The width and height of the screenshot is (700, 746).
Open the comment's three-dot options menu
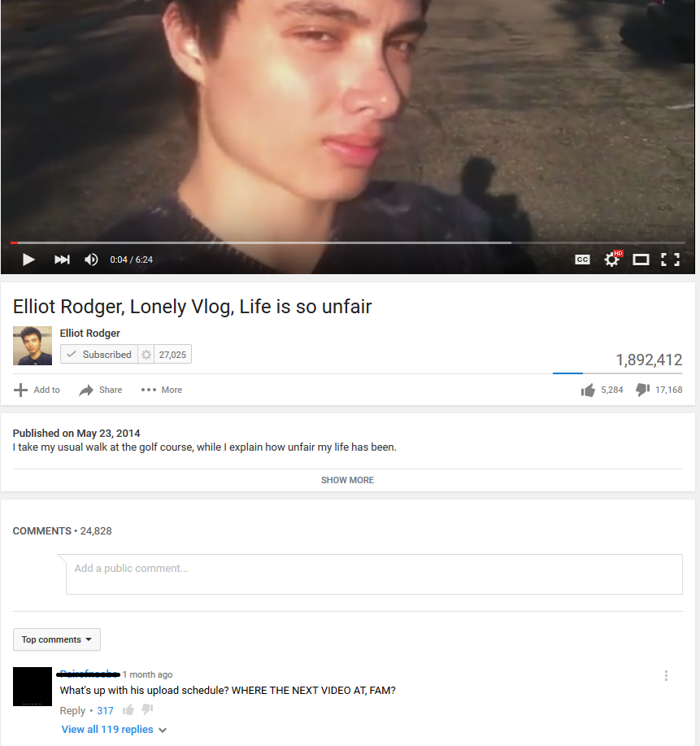(666, 675)
